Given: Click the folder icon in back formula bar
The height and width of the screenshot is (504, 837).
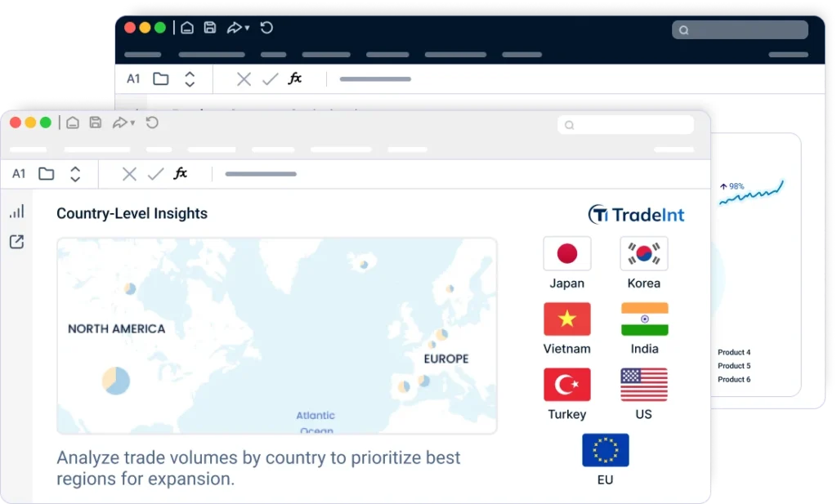Looking at the screenshot, I should click(x=161, y=79).
